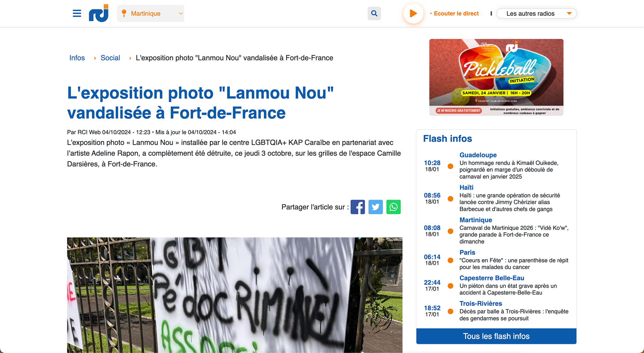Open the Tous les flash infos button

496,336
